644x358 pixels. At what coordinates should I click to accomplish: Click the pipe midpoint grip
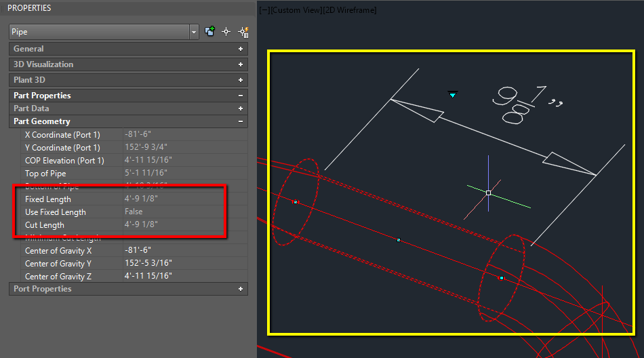coord(399,240)
